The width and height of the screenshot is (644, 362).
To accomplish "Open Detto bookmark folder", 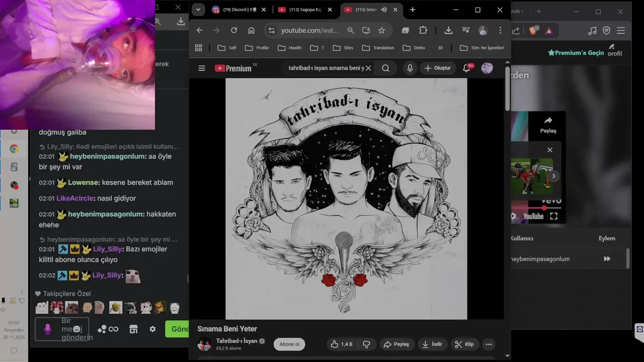I will [x=414, y=48].
